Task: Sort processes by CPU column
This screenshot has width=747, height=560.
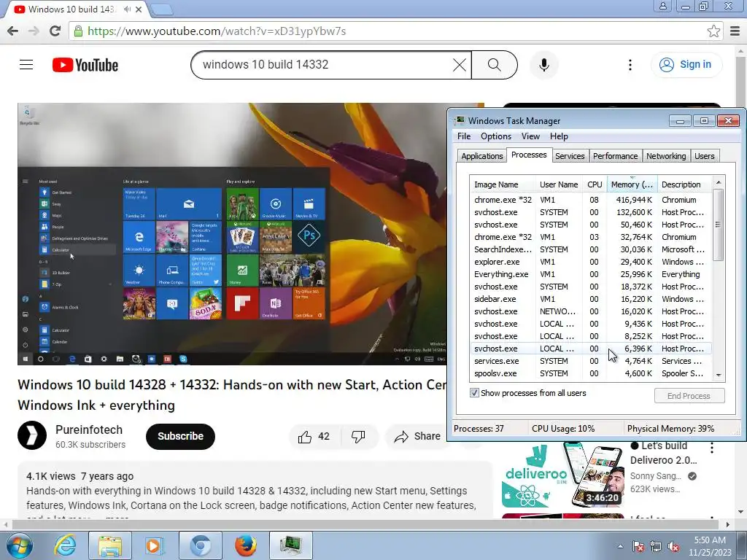Action: tap(595, 184)
